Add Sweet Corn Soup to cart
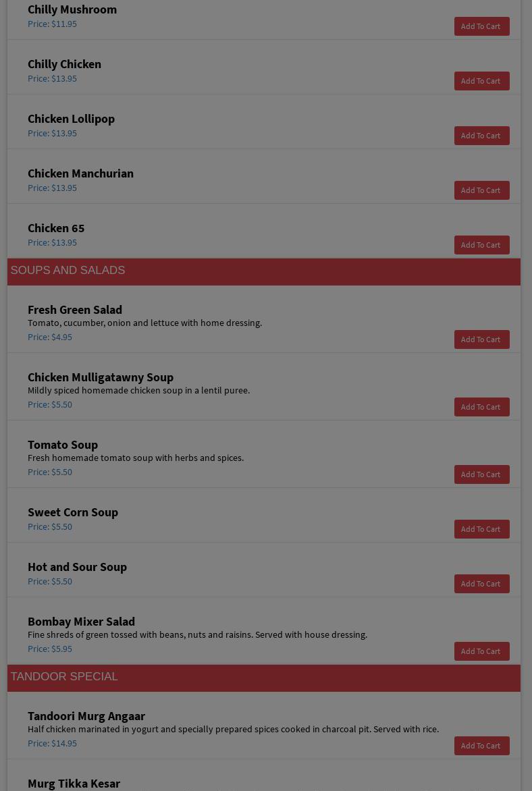 click(481, 529)
